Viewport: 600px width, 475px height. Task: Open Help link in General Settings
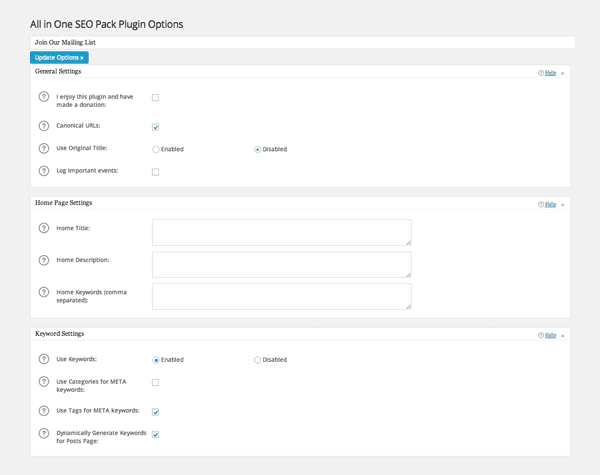(x=550, y=73)
